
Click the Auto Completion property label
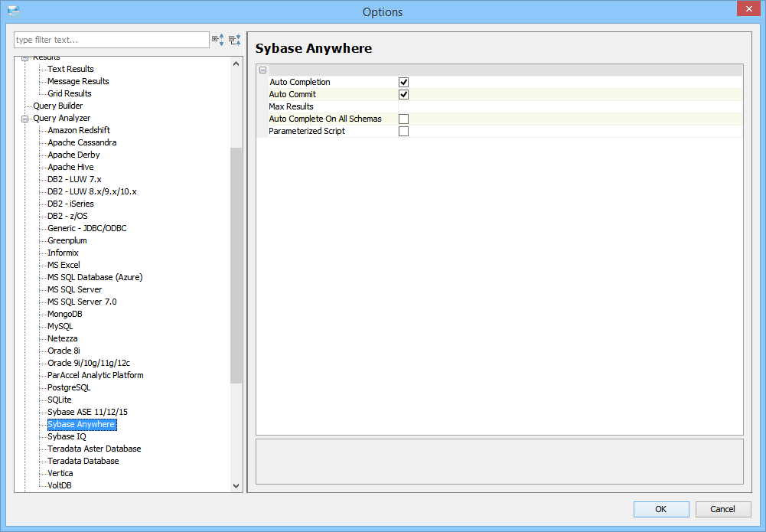[300, 82]
